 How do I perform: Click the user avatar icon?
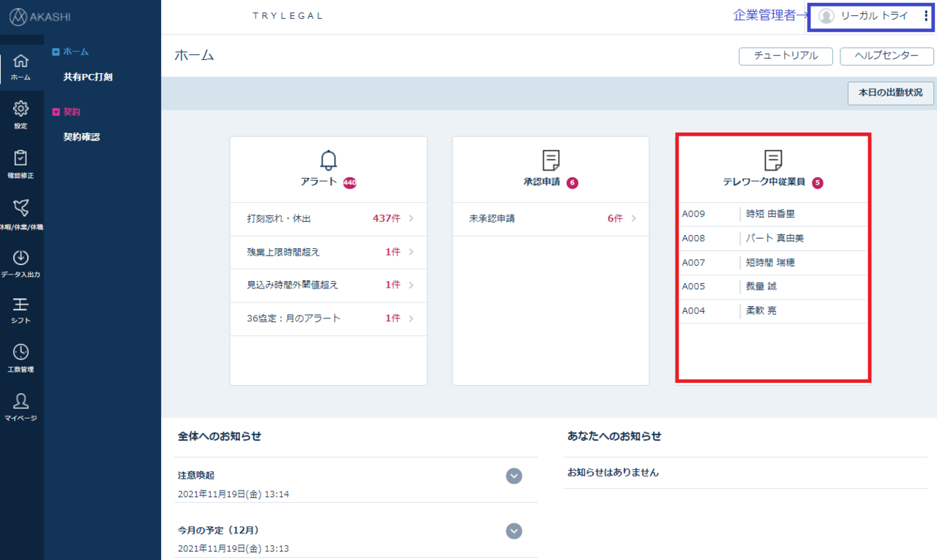(x=826, y=16)
